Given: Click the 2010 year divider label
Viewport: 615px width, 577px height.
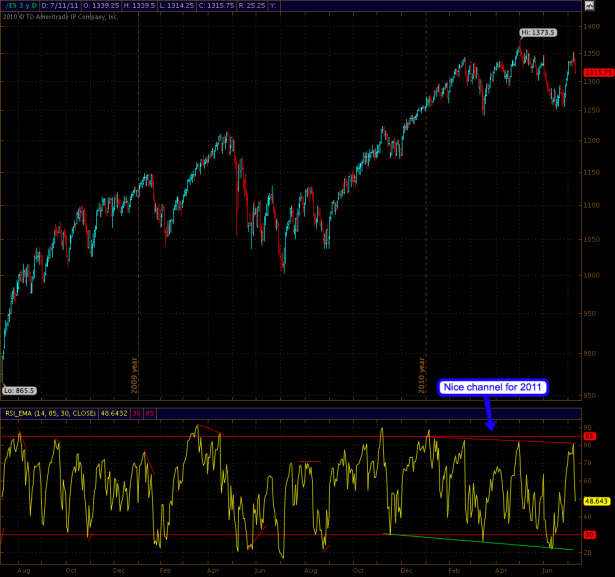Looking at the screenshot, I should point(422,375).
